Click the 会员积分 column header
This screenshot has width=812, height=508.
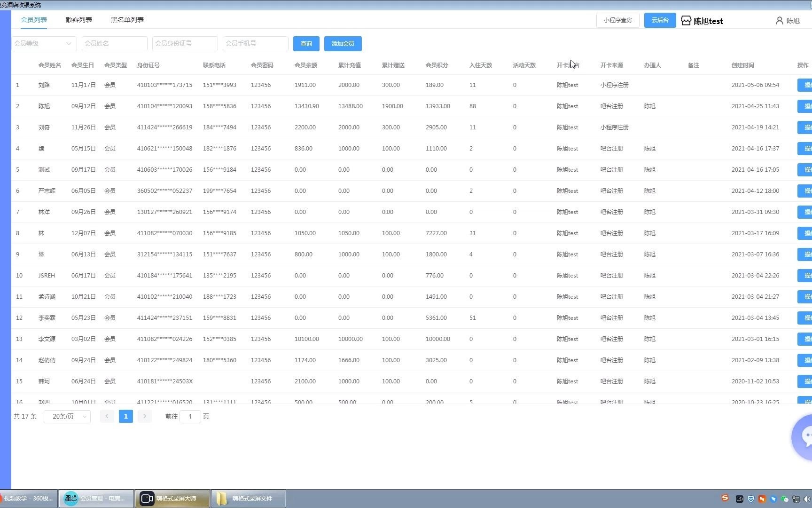[437, 65]
